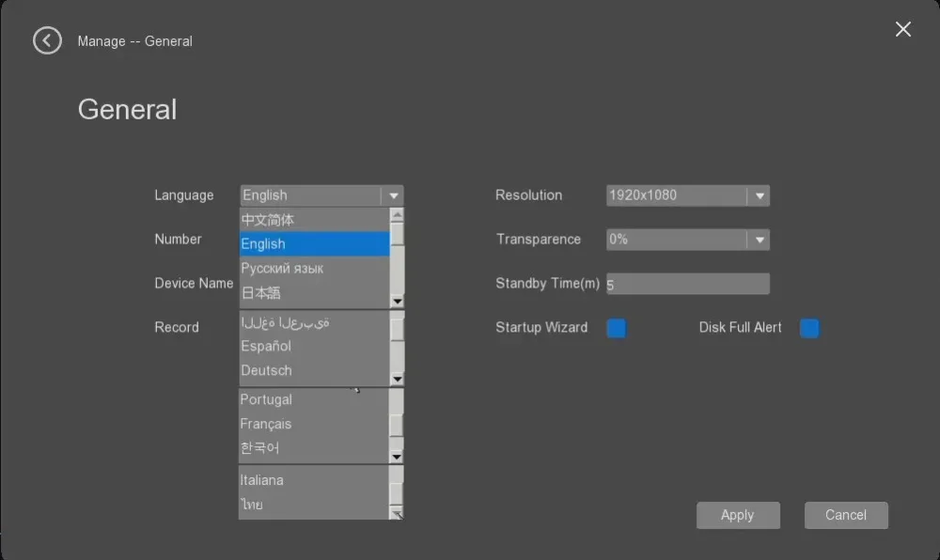
Task: Click the language list scroll-up arrow
Action: click(x=397, y=214)
